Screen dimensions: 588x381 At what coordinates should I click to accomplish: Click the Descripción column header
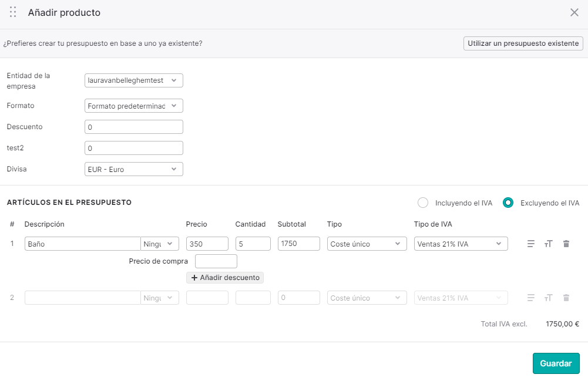click(44, 224)
